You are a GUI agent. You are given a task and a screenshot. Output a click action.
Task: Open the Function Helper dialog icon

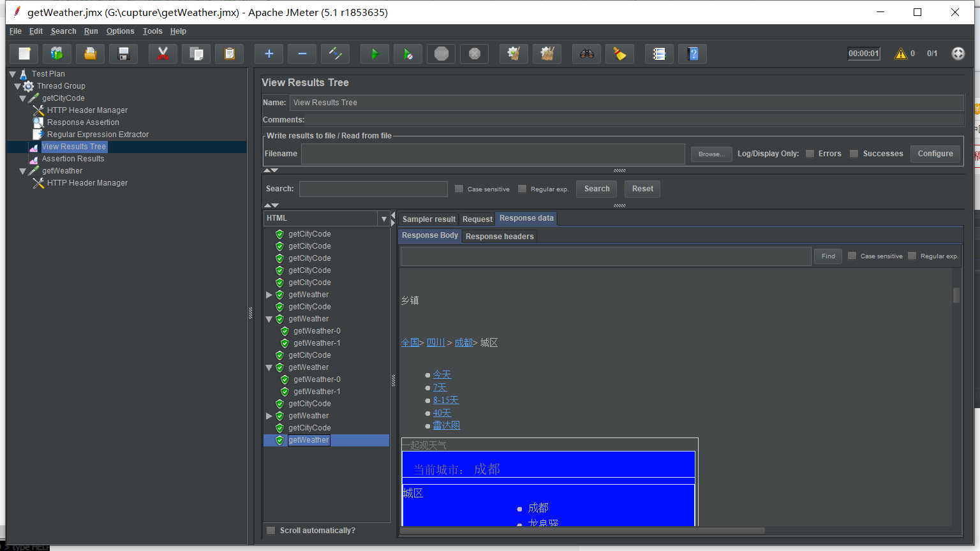(x=660, y=54)
